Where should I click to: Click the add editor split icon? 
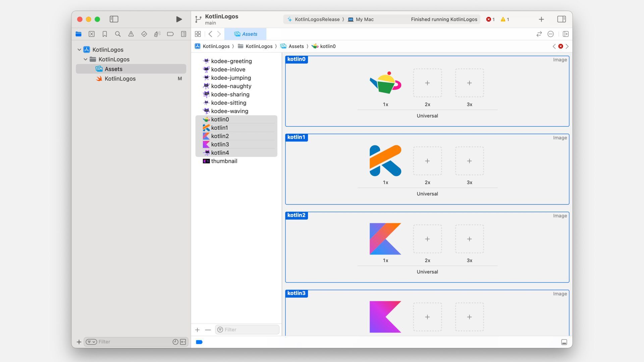tap(566, 34)
